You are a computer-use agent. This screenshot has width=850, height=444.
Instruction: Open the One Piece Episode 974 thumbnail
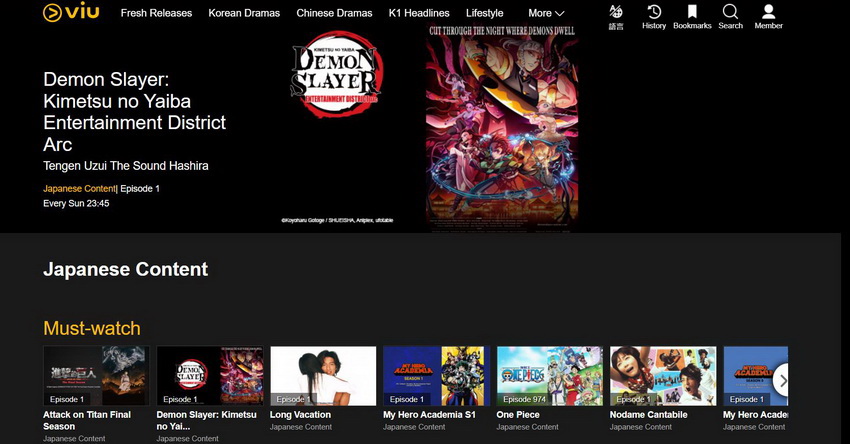(549, 376)
